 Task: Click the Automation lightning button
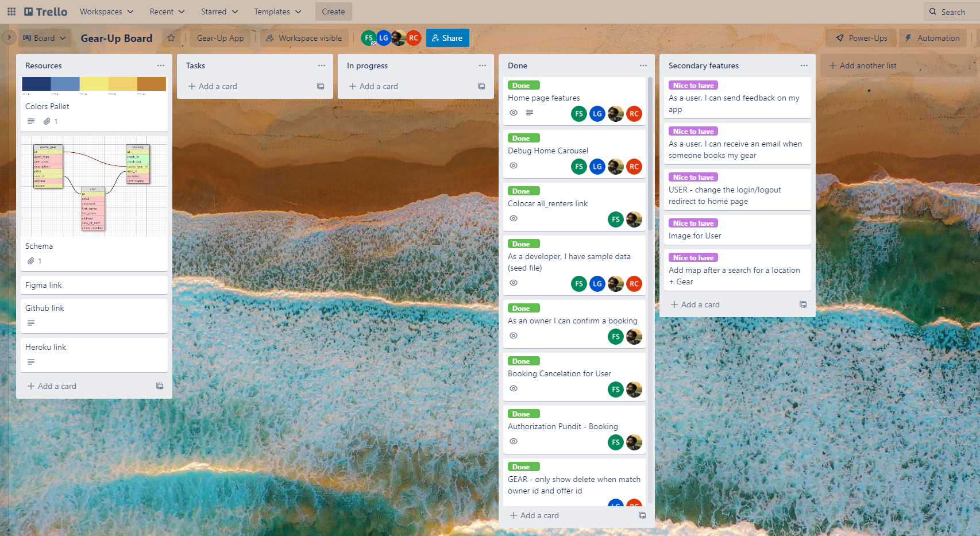[x=932, y=38]
